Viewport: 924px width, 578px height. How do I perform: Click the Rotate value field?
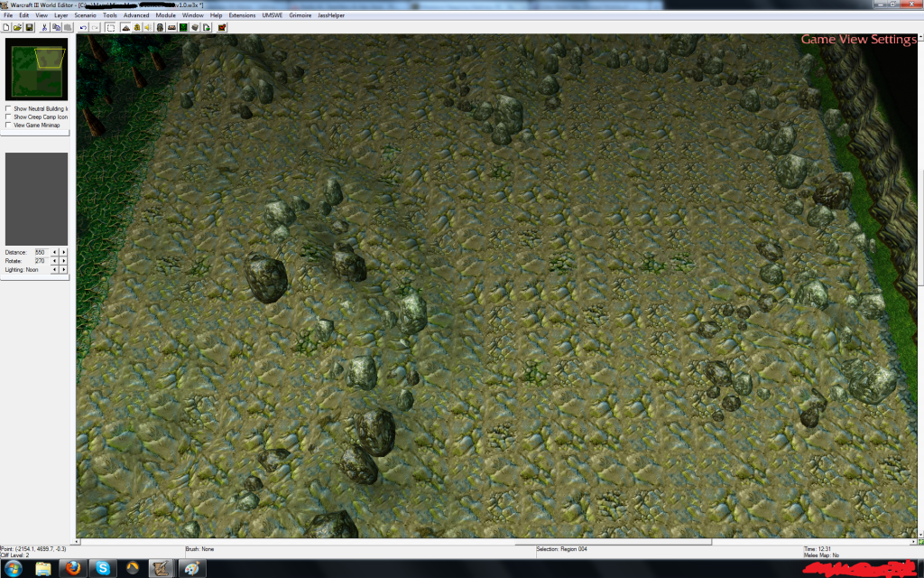pyautogui.click(x=42, y=261)
